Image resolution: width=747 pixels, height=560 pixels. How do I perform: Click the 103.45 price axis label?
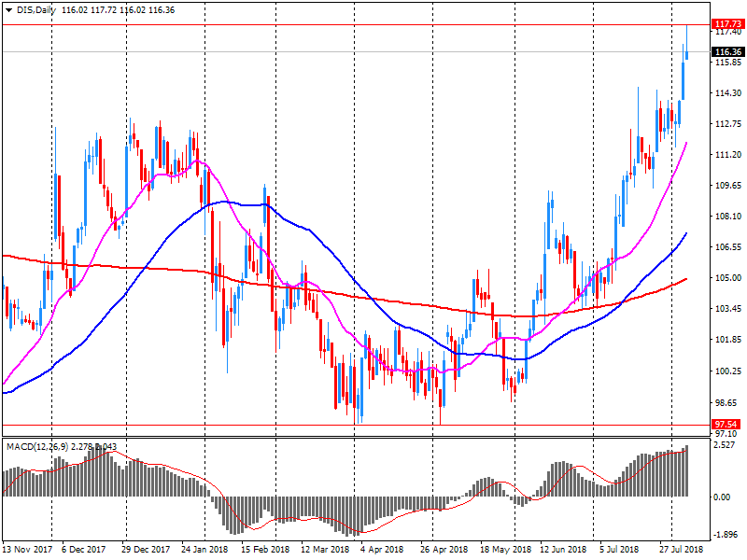(x=728, y=309)
